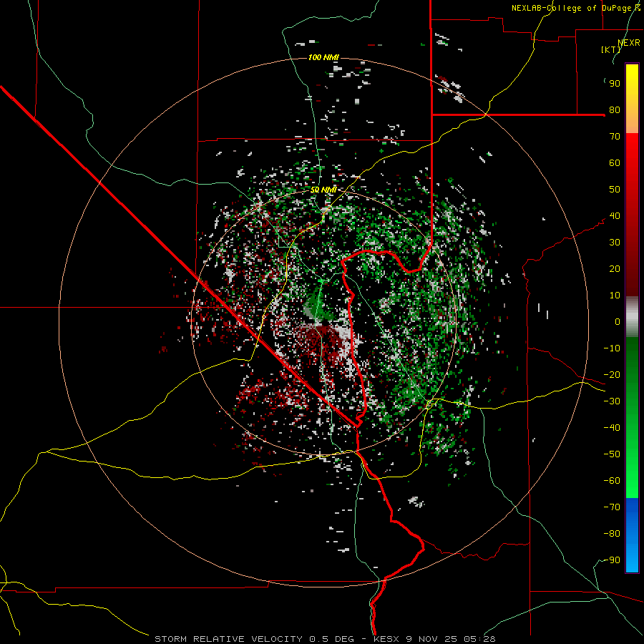Click the 10 value on the velocity scale

point(615,296)
